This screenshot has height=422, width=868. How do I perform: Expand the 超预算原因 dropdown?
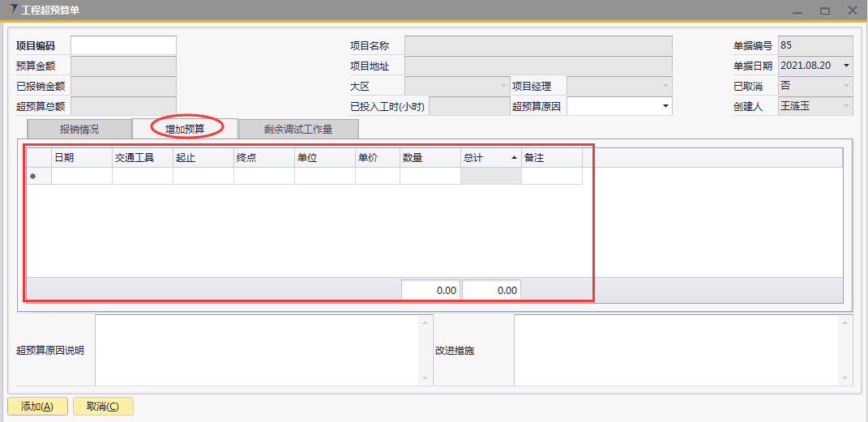pyautogui.click(x=665, y=106)
